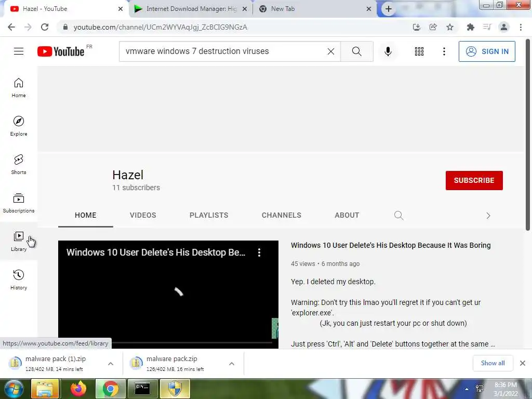Clear the search box with X
The height and width of the screenshot is (399, 532).
(331, 51)
